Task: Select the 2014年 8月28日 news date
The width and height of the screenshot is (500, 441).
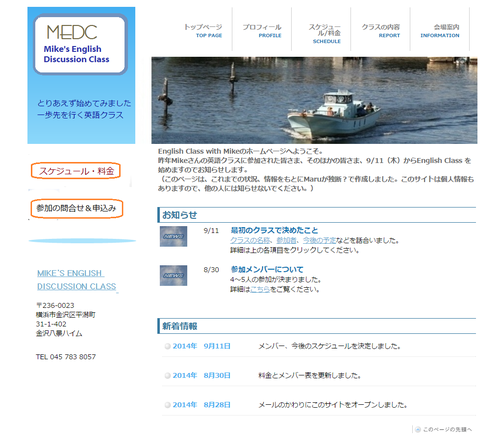Action: [x=202, y=405]
